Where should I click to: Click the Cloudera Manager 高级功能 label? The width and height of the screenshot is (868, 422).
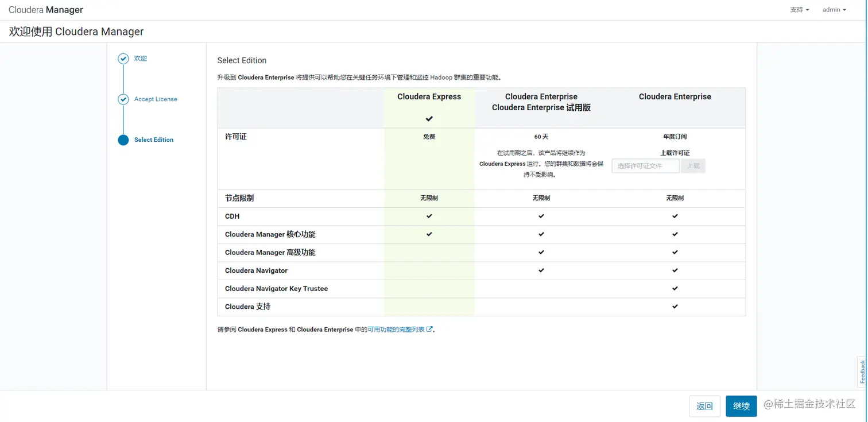(270, 253)
